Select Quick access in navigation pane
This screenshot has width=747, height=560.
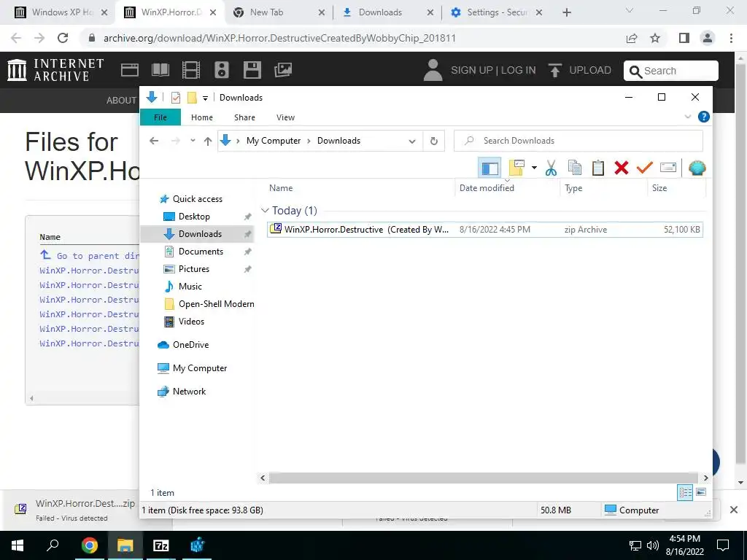[x=197, y=199]
